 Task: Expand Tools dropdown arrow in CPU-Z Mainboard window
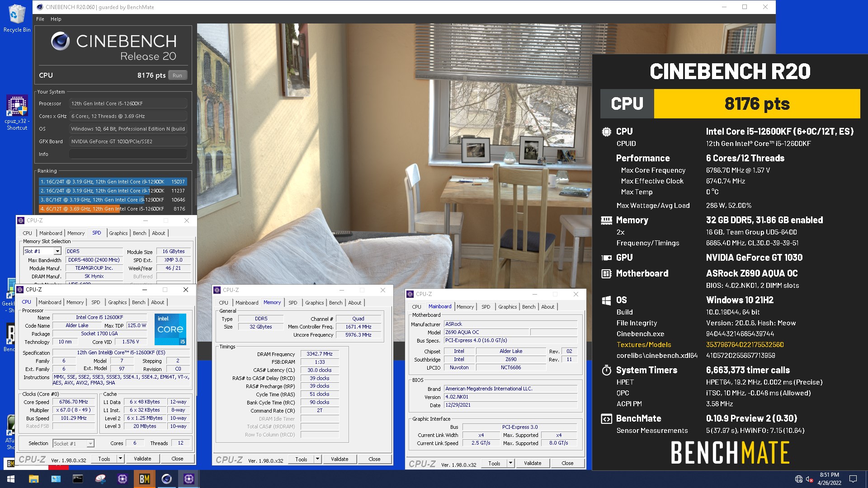click(x=510, y=463)
